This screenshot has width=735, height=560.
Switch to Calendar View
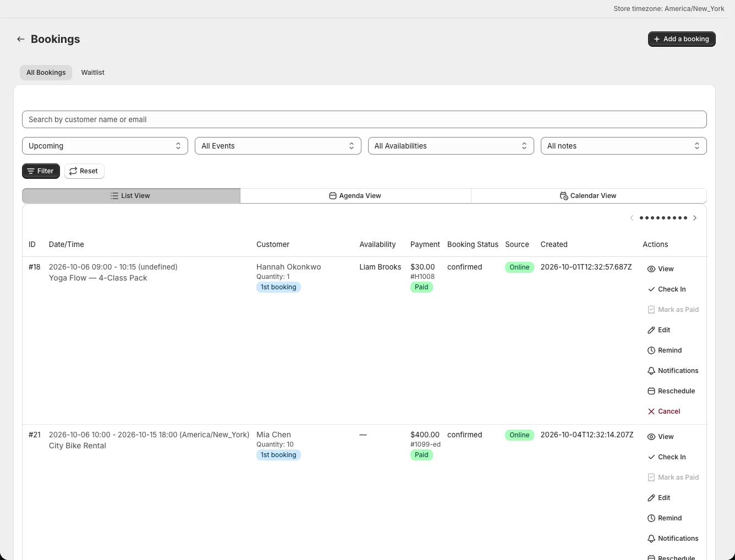tap(589, 196)
